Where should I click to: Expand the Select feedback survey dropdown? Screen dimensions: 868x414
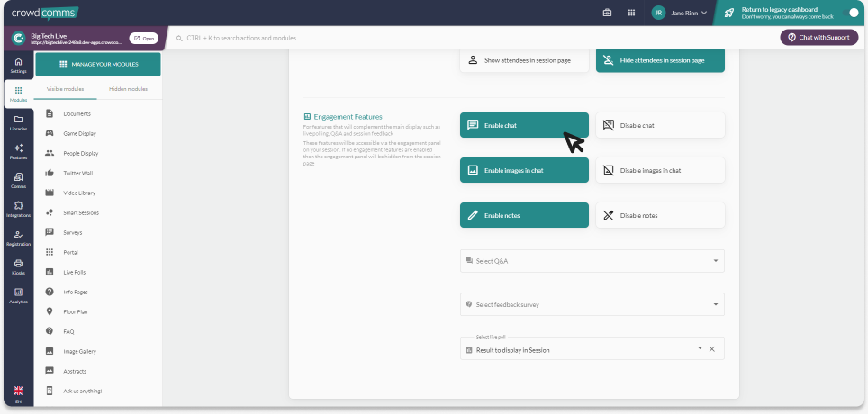click(x=592, y=304)
